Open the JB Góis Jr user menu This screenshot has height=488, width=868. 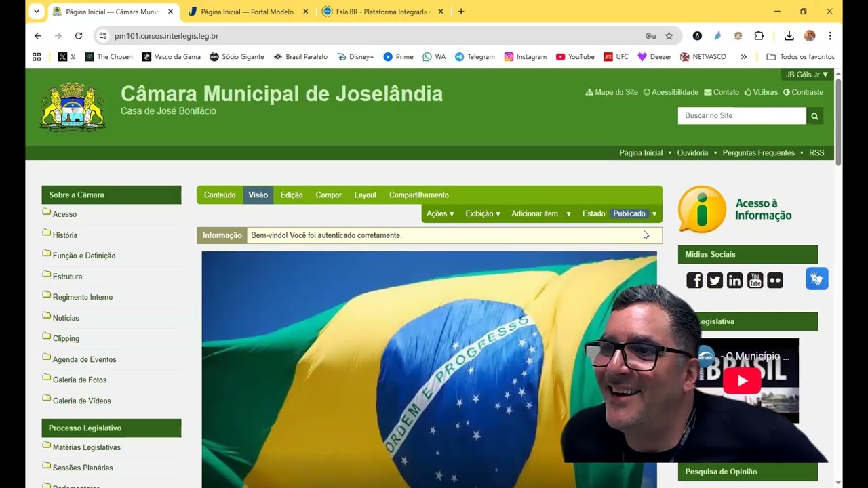[x=806, y=75]
